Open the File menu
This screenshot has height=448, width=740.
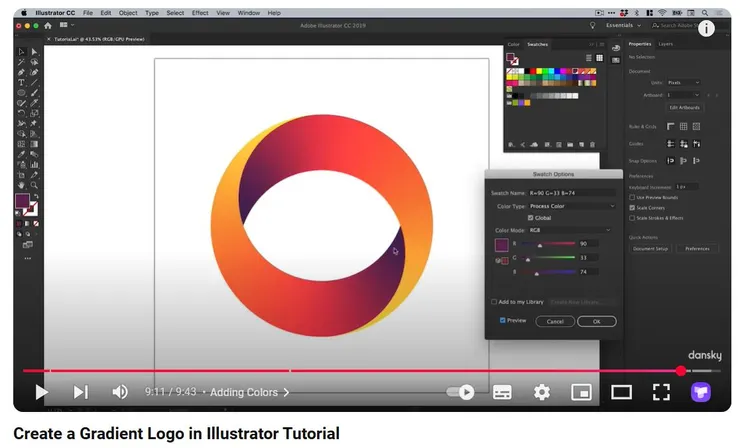pyautogui.click(x=88, y=13)
